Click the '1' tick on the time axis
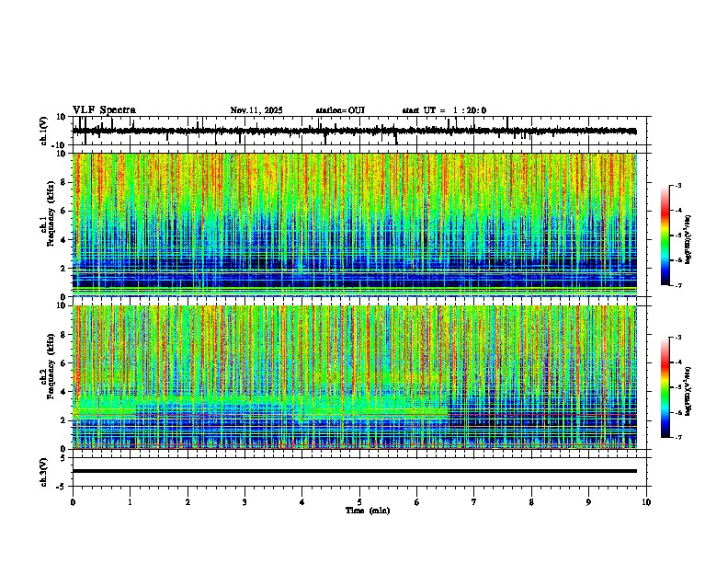728x563 pixels. tap(131, 502)
